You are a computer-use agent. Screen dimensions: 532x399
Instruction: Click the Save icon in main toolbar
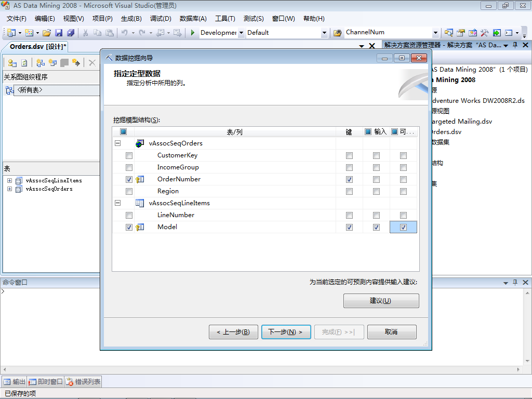click(59, 33)
